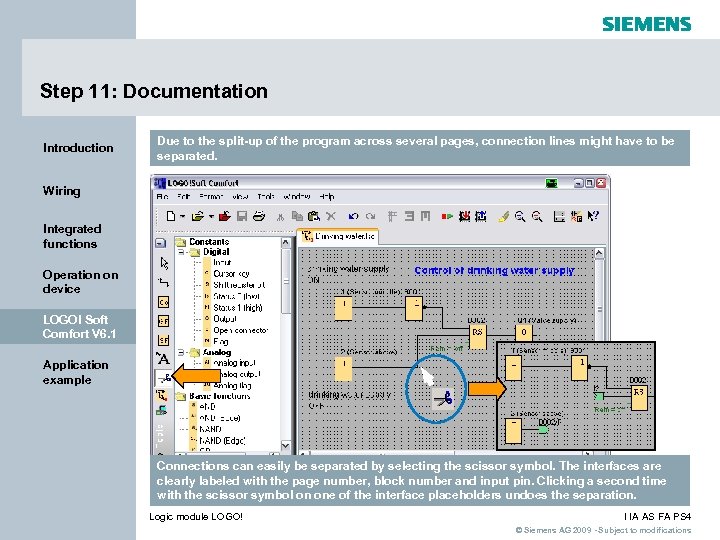This screenshot has height=540, width=720.
Task: Click tree panel scroll-up arrow
Action: point(286,242)
